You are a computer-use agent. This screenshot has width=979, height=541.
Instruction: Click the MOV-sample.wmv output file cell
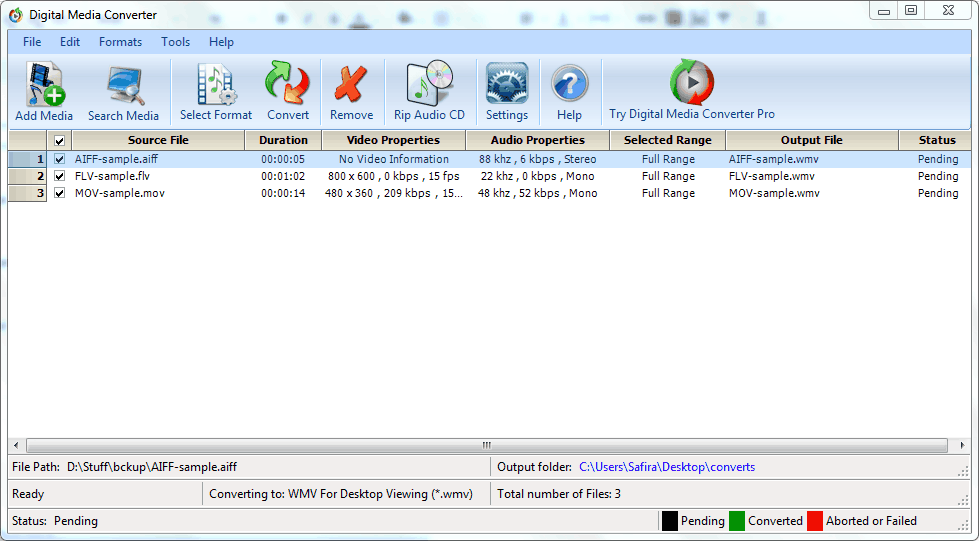click(774, 193)
